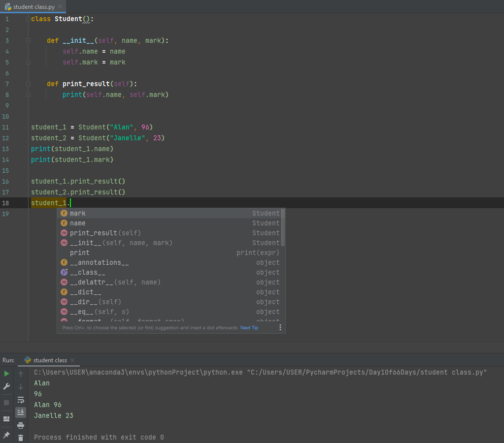The height and width of the screenshot is (443, 504).
Task: Close the student class.py editor tab
Action: click(x=60, y=7)
